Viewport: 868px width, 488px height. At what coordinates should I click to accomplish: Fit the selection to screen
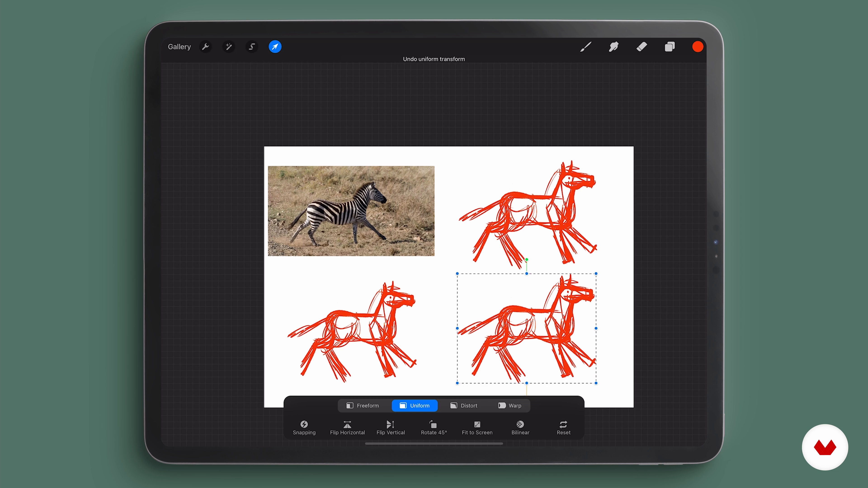[x=477, y=428]
